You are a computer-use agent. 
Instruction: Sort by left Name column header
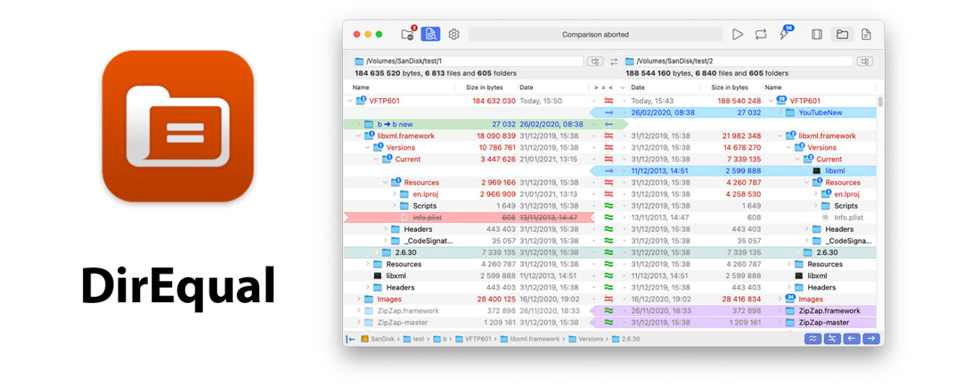[x=362, y=88]
